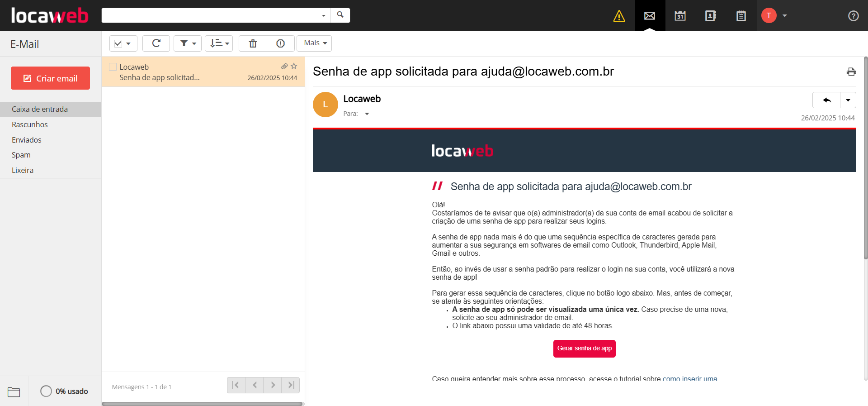Image resolution: width=868 pixels, height=406 pixels.
Task: Open the Contacts address book icon
Action: pos(710,16)
